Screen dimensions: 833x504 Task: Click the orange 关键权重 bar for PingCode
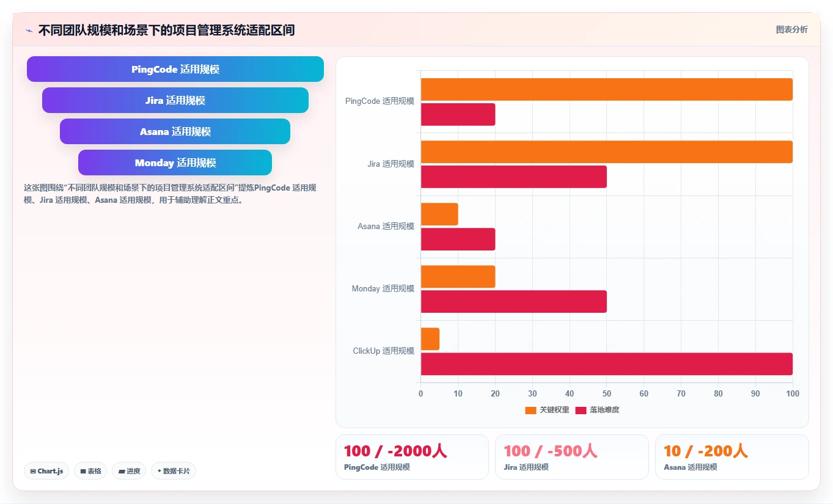(x=606, y=89)
